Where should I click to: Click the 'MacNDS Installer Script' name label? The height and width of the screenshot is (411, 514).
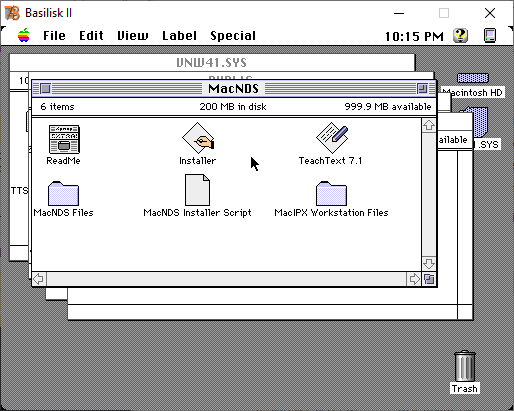click(x=197, y=213)
